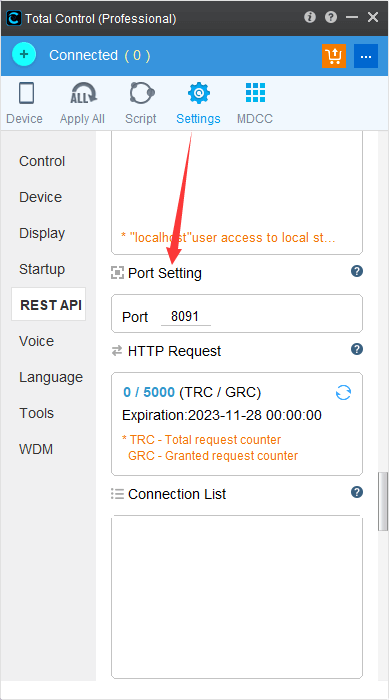389x700 pixels.
Task: Click the HTTP Request help icon
Action: click(x=357, y=349)
